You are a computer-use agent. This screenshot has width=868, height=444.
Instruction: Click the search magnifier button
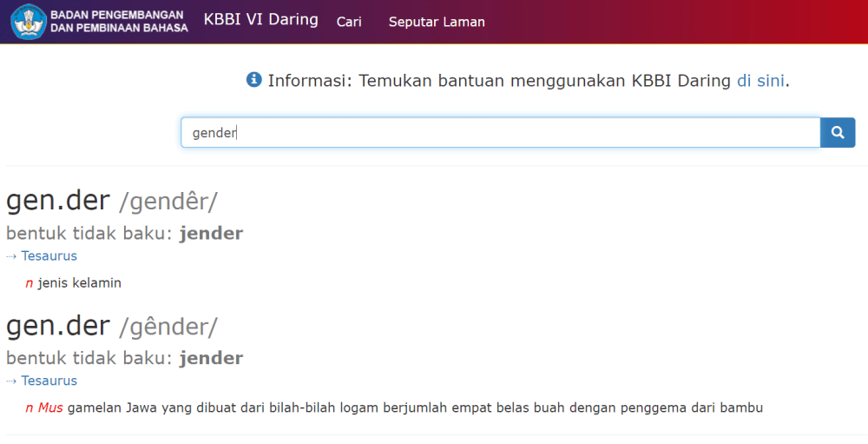click(x=838, y=133)
